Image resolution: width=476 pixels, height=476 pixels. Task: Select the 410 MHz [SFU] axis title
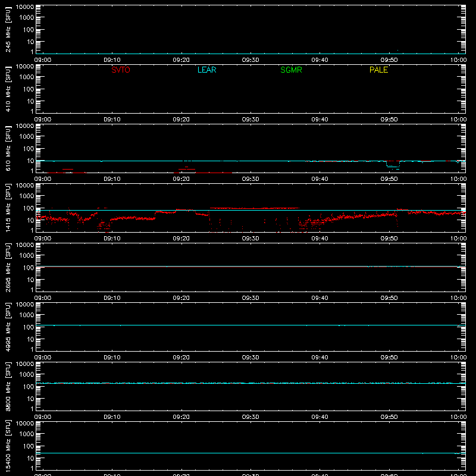(x=8, y=89)
